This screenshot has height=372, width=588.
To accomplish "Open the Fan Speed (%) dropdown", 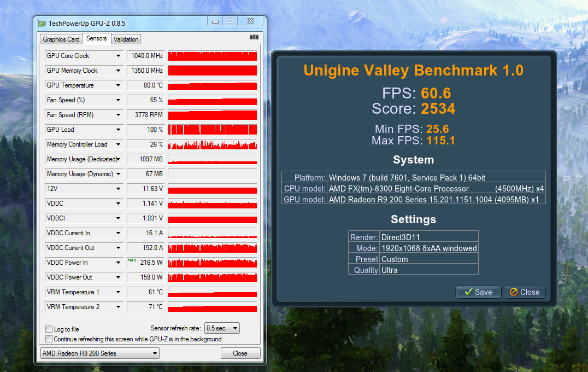I will click(x=118, y=100).
